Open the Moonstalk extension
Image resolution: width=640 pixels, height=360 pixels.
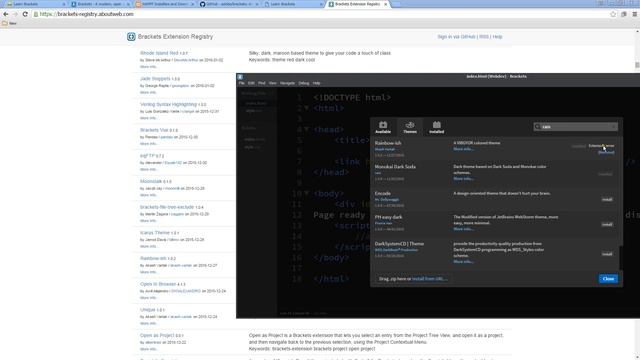pyautogui.click(x=151, y=181)
